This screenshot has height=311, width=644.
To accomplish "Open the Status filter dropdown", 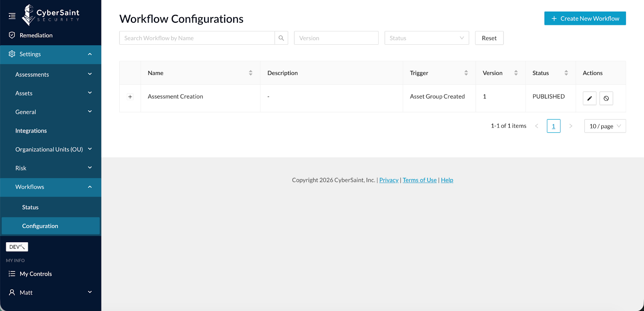I will pos(426,38).
